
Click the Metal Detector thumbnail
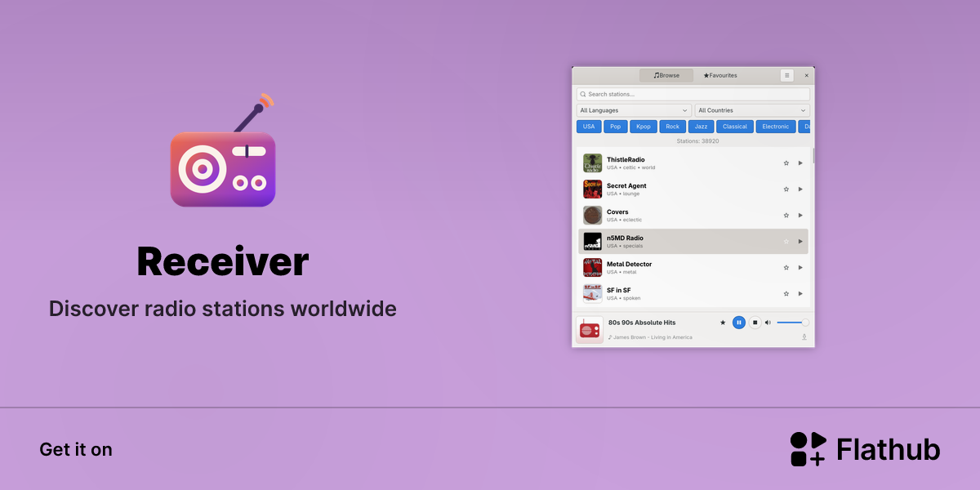[593, 267]
